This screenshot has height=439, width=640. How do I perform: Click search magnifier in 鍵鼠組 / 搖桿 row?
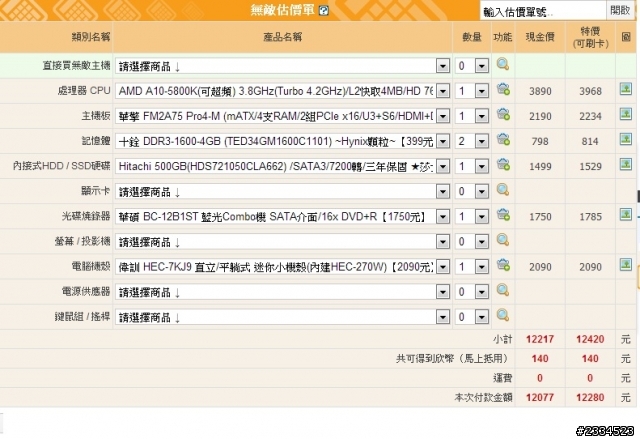[503, 316]
